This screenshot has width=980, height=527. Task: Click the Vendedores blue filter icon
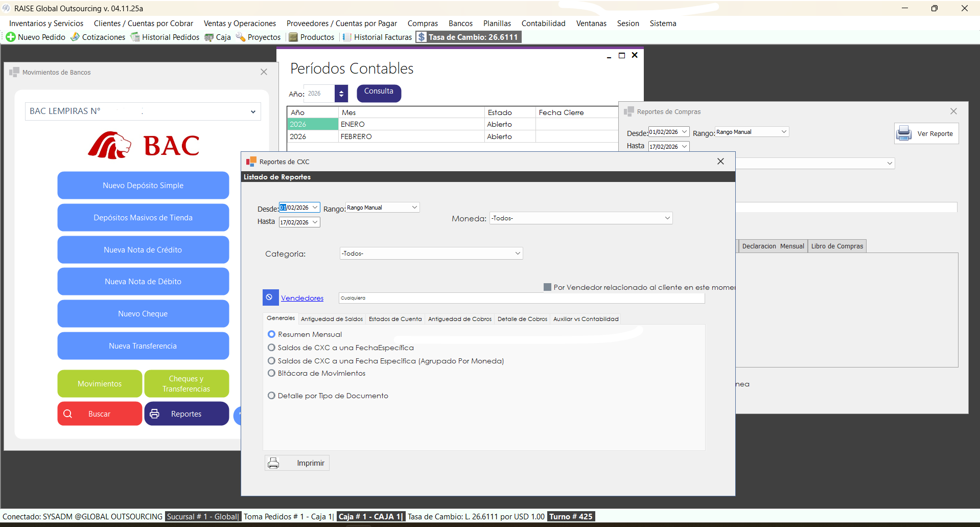point(270,297)
